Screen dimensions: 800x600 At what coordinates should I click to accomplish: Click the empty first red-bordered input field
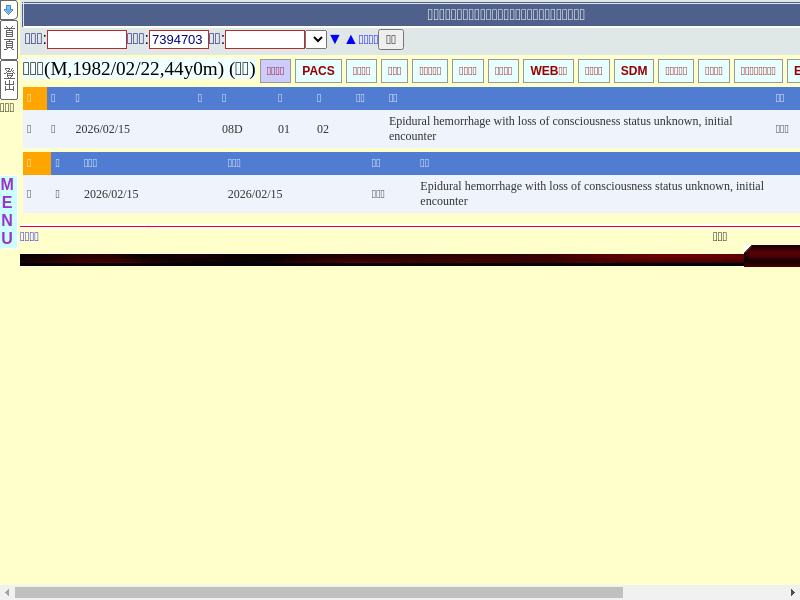click(86, 39)
